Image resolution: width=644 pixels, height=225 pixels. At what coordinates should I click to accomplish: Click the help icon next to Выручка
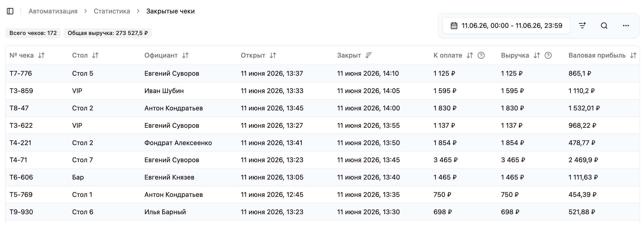click(548, 55)
